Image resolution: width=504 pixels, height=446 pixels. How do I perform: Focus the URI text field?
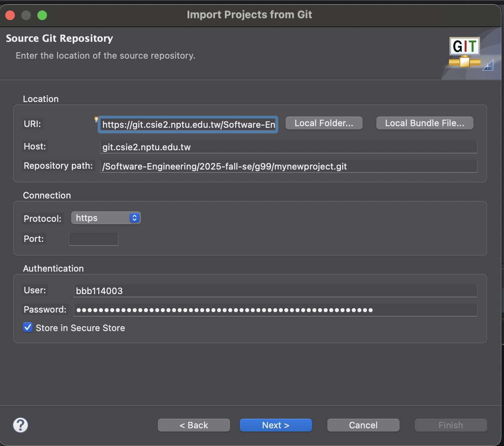coord(188,125)
